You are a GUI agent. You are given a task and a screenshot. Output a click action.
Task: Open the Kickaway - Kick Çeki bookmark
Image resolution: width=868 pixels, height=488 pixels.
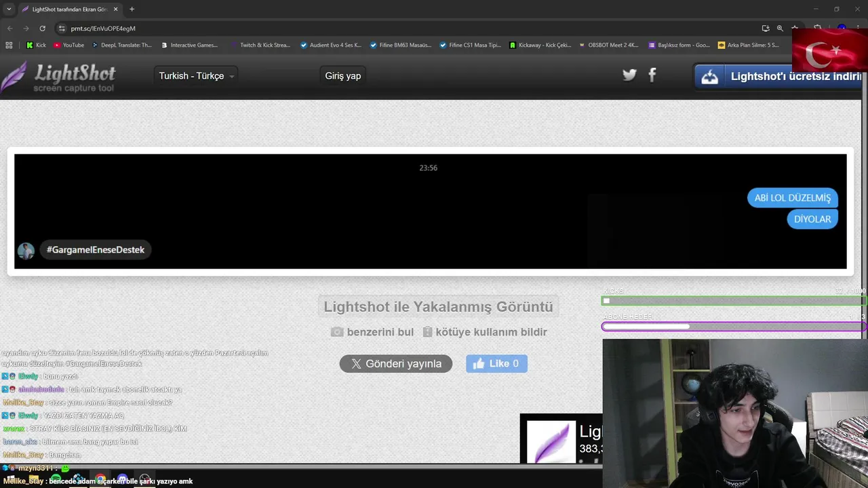[x=540, y=45]
